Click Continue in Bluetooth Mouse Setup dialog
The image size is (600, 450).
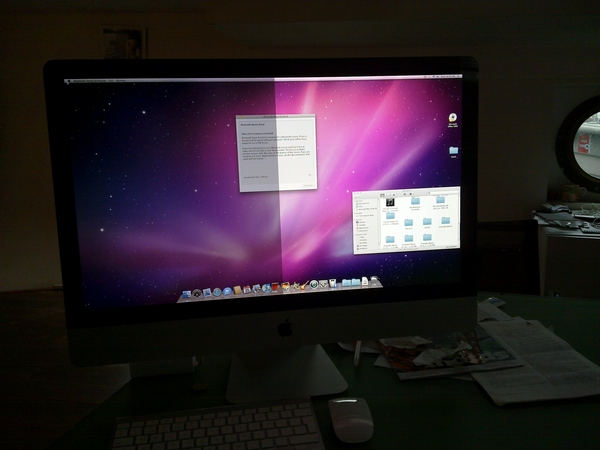308,185
